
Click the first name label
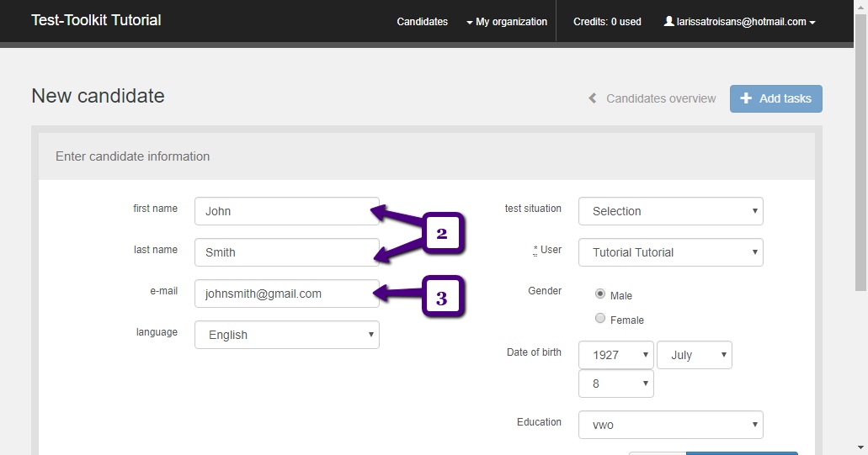156,209
